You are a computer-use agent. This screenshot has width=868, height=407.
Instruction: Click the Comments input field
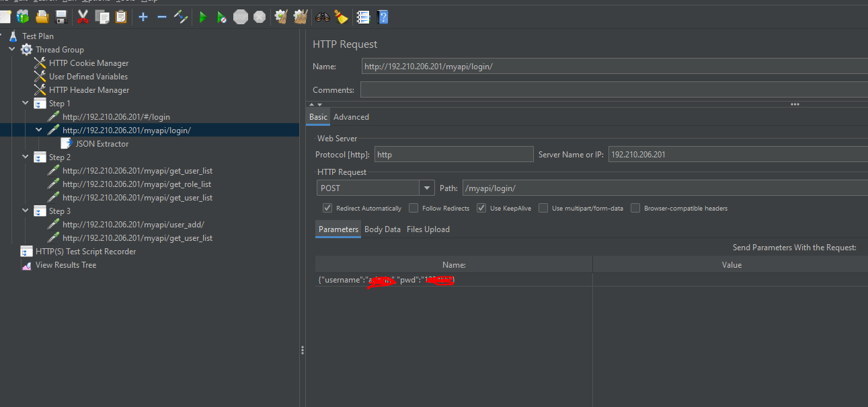click(x=614, y=89)
